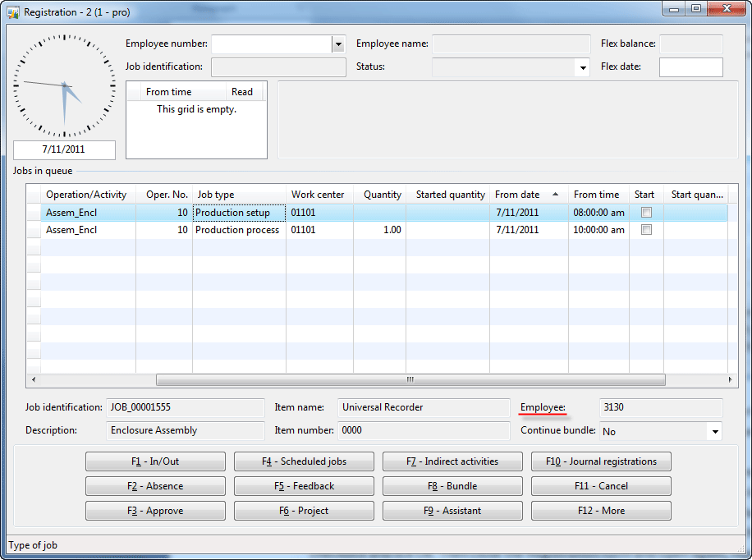Screen dimensions: 752x560
Task: Click the Flex date input field
Action: (690, 67)
